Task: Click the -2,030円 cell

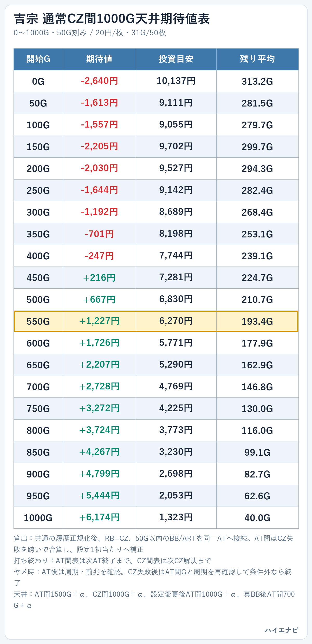Action: coord(99,169)
